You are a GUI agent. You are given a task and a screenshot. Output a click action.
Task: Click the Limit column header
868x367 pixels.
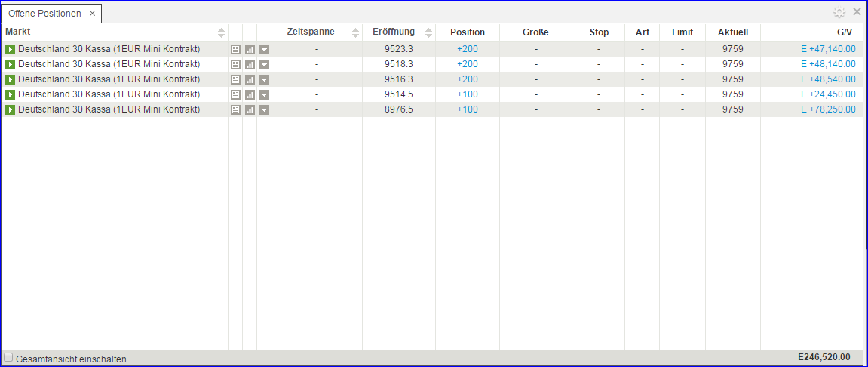tap(682, 32)
